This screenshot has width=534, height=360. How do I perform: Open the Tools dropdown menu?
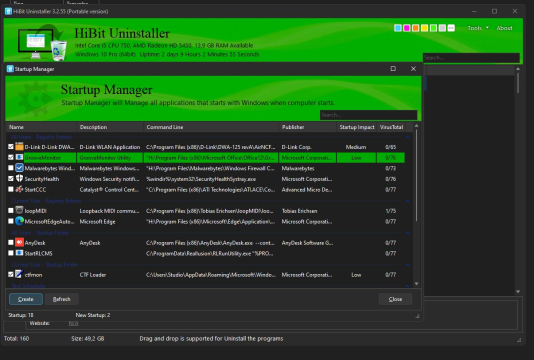(478, 28)
